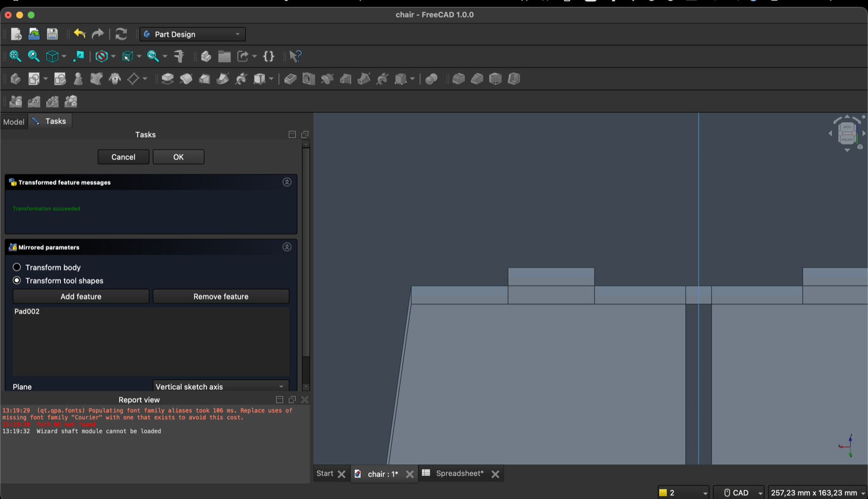This screenshot has height=499, width=868.
Task: Select the Revolution tool
Action: [x=186, y=79]
